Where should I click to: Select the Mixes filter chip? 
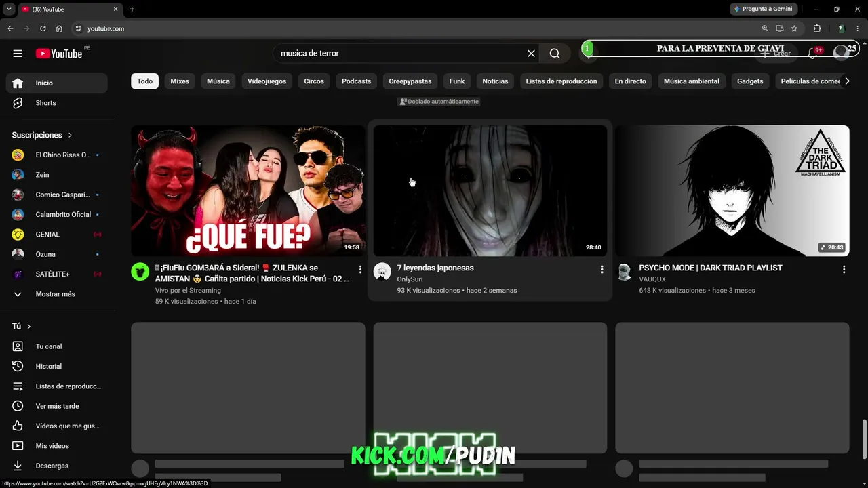[x=180, y=81]
